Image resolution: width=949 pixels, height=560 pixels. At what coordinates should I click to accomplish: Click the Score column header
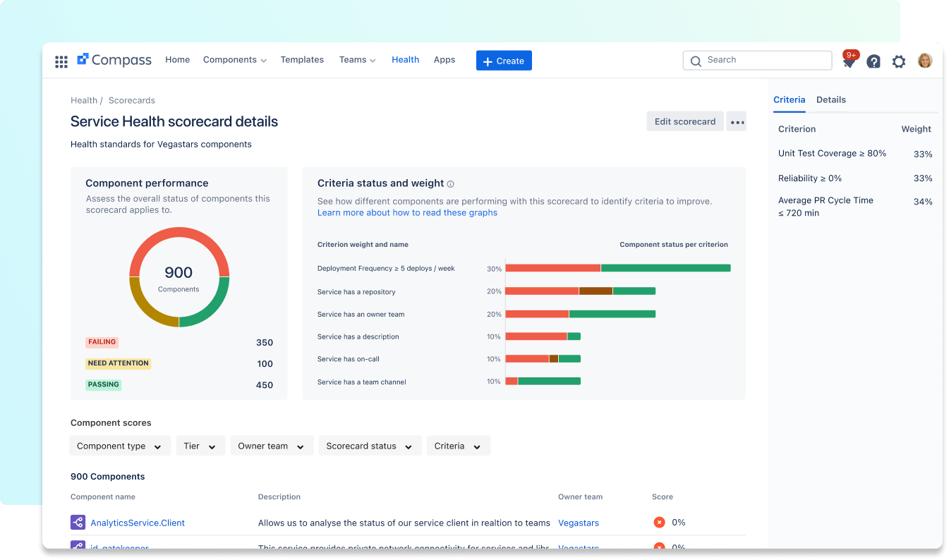(663, 497)
